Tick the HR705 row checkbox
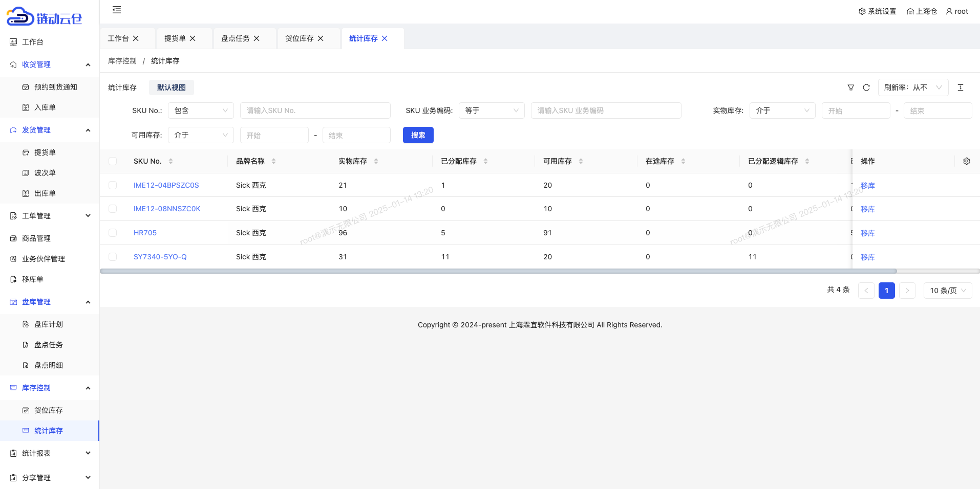The height and width of the screenshot is (489, 980). point(113,233)
